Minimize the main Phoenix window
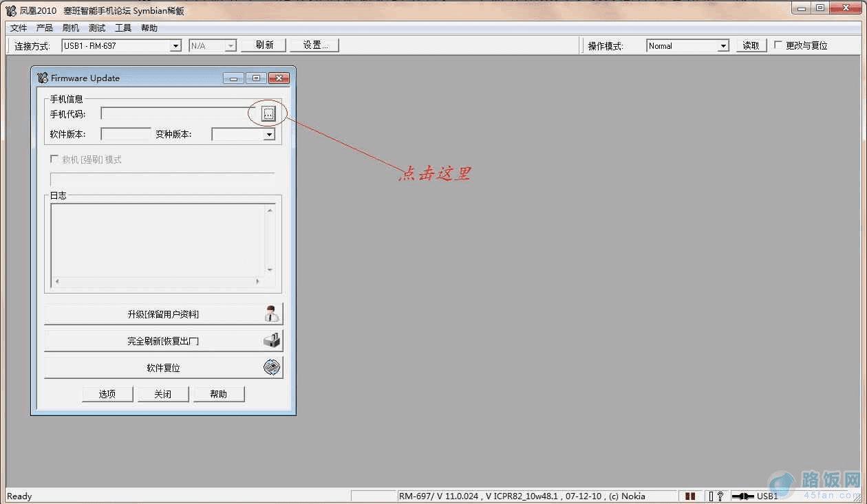 801,8
